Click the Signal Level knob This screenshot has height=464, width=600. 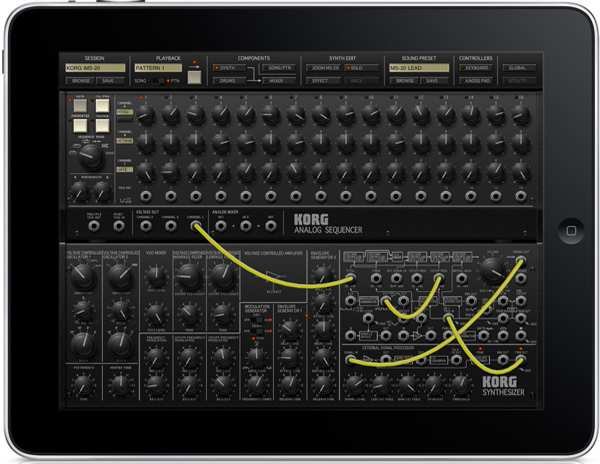tap(355, 384)
